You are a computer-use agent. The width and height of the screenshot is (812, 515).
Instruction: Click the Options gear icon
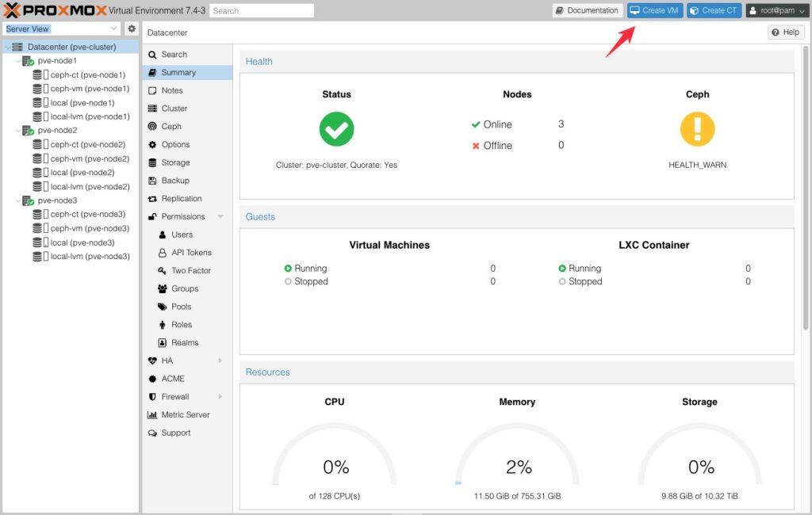click(x=152, y=144)
